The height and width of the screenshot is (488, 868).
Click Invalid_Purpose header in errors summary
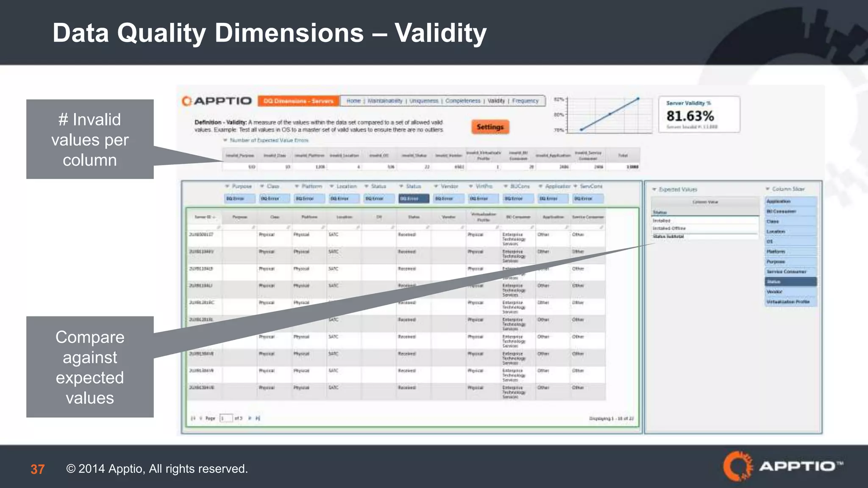tap(239, 155)
